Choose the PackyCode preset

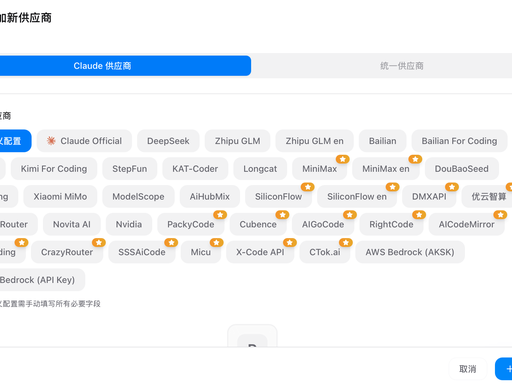(x=191, y=224)
